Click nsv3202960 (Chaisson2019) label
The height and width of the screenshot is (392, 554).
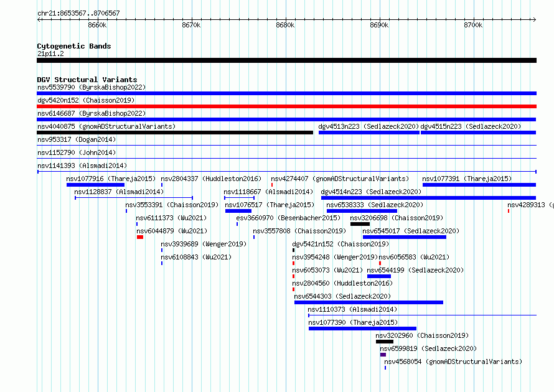pyautogui.click(x=422, y=335)
